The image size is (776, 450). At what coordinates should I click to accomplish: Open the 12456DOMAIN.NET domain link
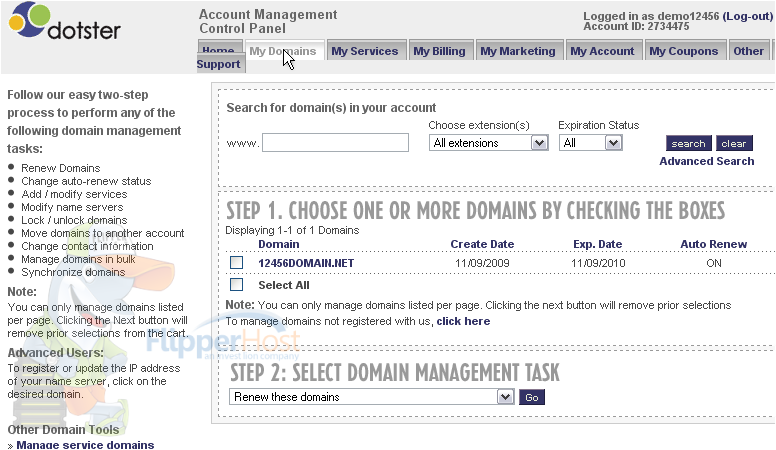tap(306, 263)
